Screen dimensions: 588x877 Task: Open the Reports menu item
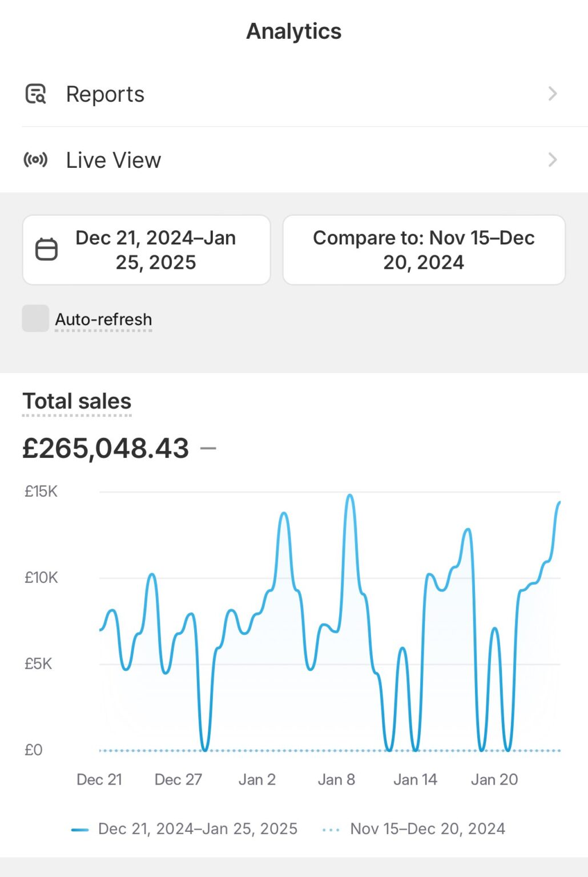point(106,94)
